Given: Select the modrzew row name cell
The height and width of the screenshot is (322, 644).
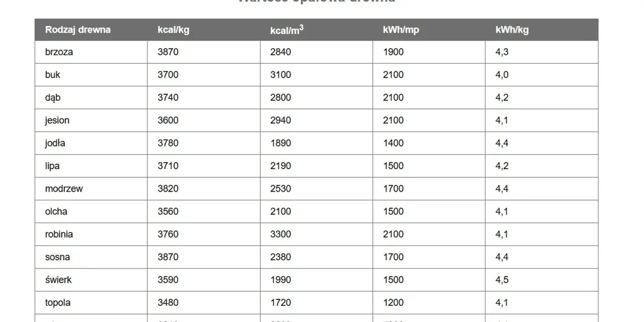Looking at the screenshot, I should tap(91, 189).
